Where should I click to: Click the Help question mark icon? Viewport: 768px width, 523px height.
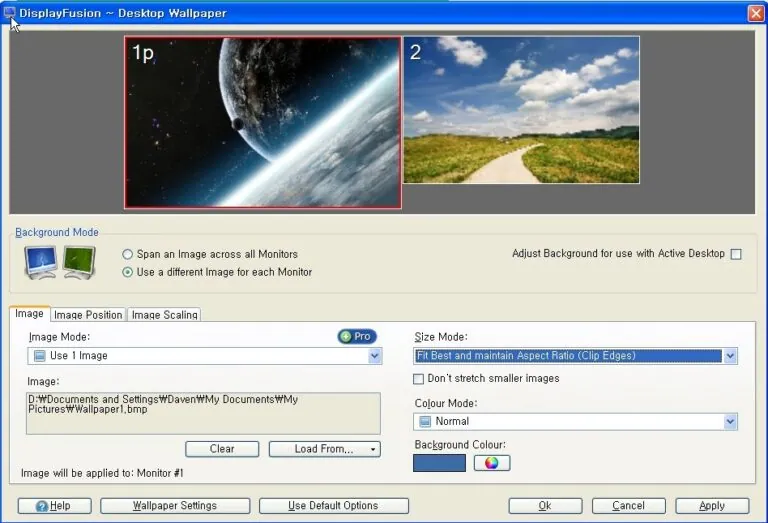click(42, 506)
